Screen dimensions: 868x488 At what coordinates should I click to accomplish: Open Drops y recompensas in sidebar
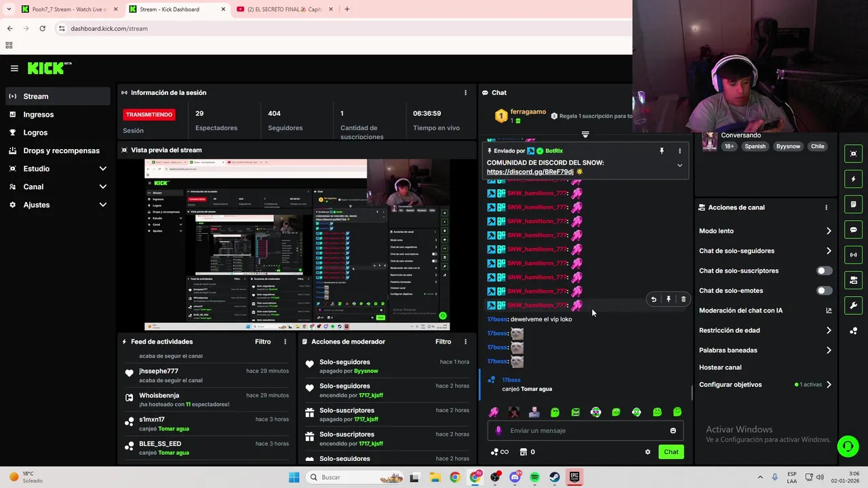[58, 150]
